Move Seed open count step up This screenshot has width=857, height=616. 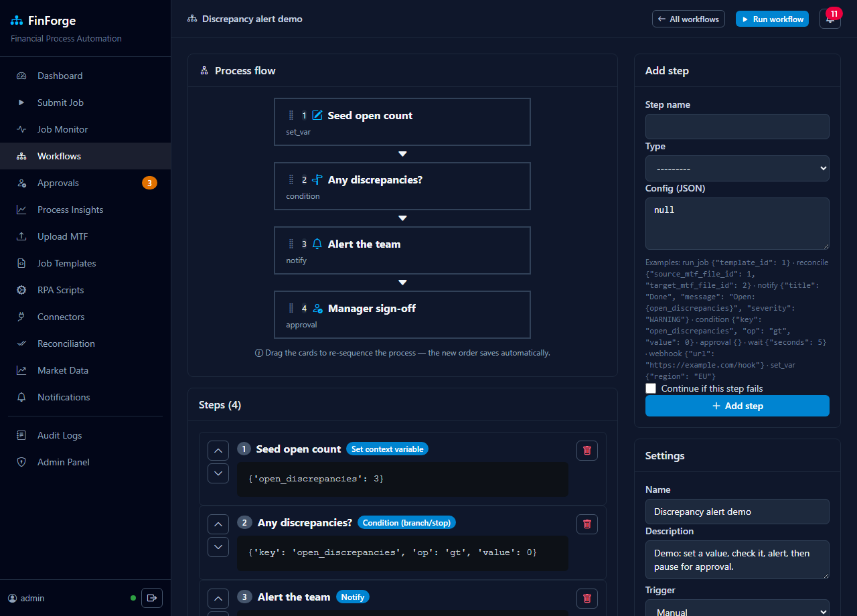[x=218, y=451]
